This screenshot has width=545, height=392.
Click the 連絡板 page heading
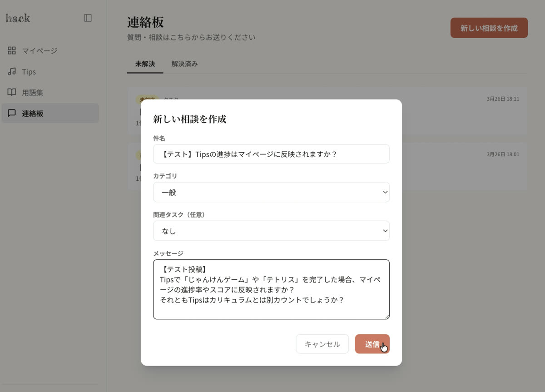[x=145, y=22]
